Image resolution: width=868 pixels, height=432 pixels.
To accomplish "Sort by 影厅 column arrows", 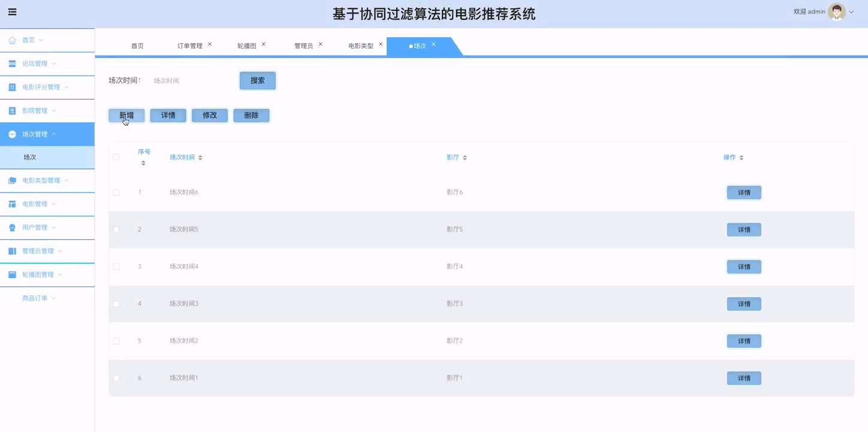I will point(465,158).
